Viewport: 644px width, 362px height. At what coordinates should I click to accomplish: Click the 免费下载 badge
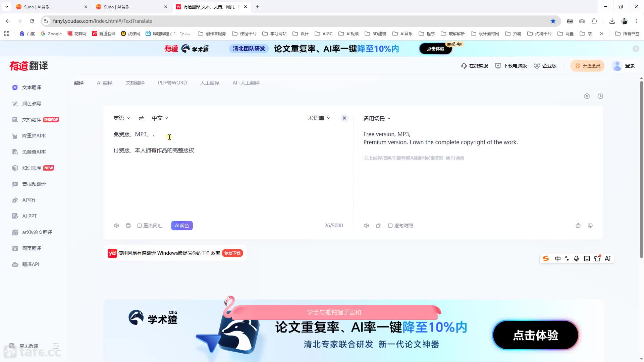(232, 253)
